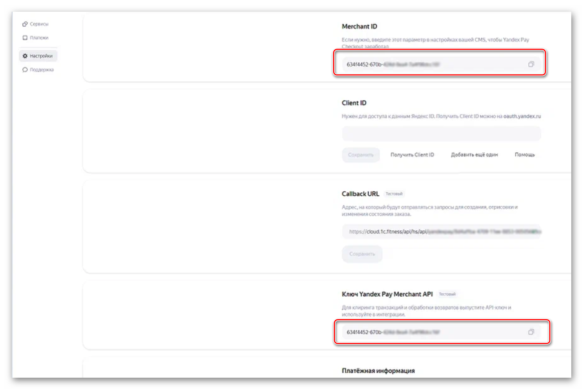Click the Получить Client ID link
This screenshot has height=392, width=583.
point(412,155)
